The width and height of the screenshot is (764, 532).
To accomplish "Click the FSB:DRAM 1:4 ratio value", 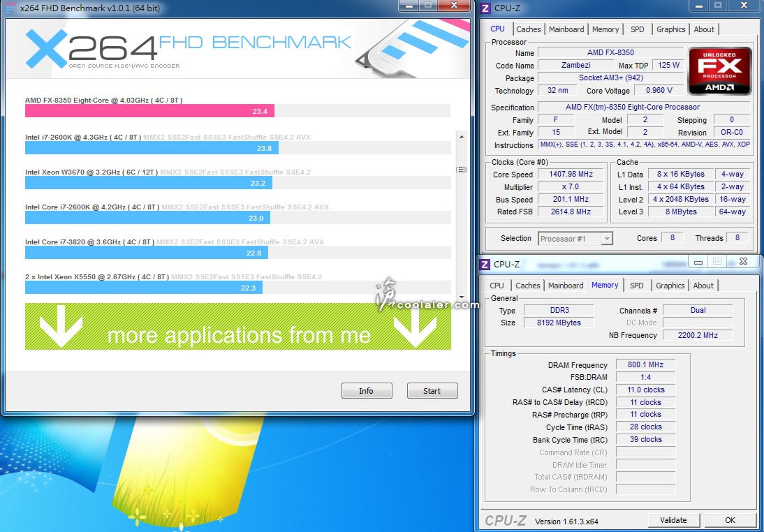I will point(645,377).
